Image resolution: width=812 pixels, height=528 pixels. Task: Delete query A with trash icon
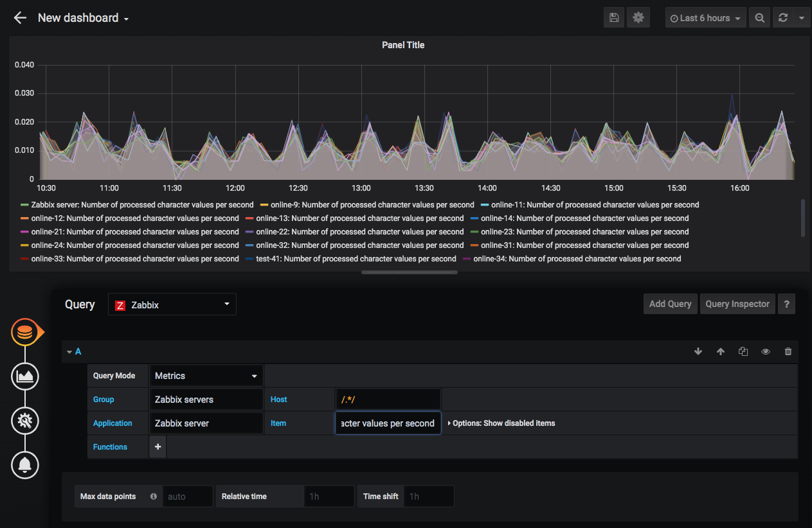tap(788, 351)
